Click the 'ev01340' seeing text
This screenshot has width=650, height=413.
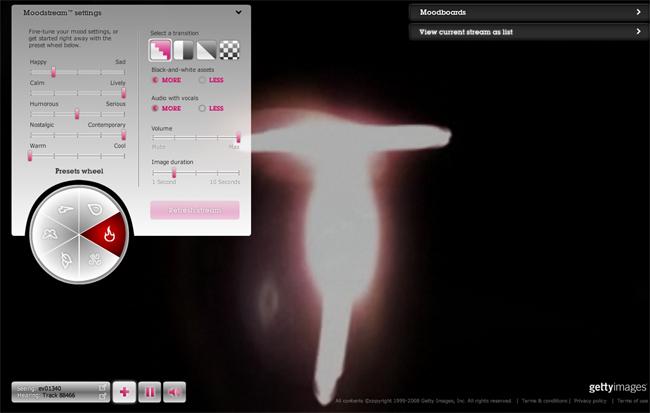pyautogui.click(x=49, y=389)
